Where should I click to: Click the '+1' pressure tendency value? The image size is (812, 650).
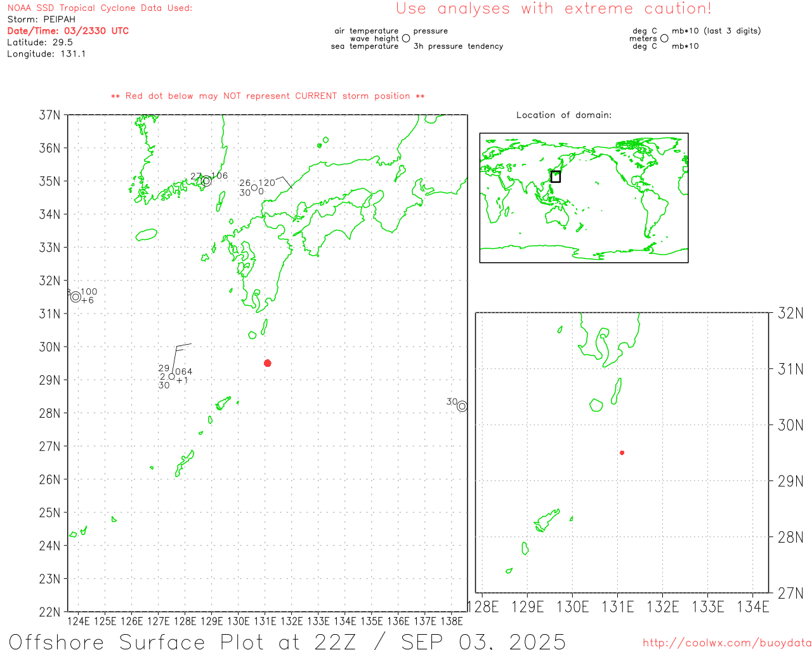(182, 380)
